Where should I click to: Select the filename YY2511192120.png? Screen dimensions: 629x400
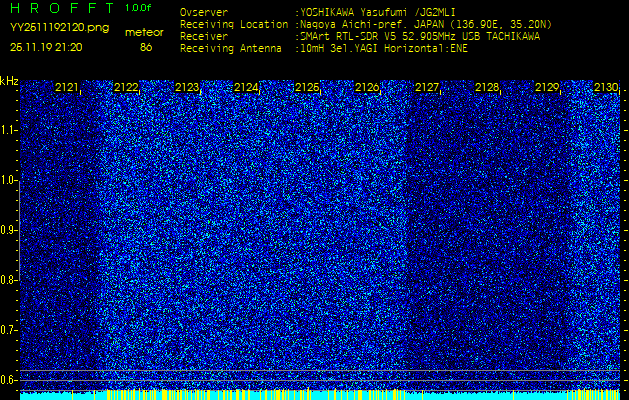(59, 28)
